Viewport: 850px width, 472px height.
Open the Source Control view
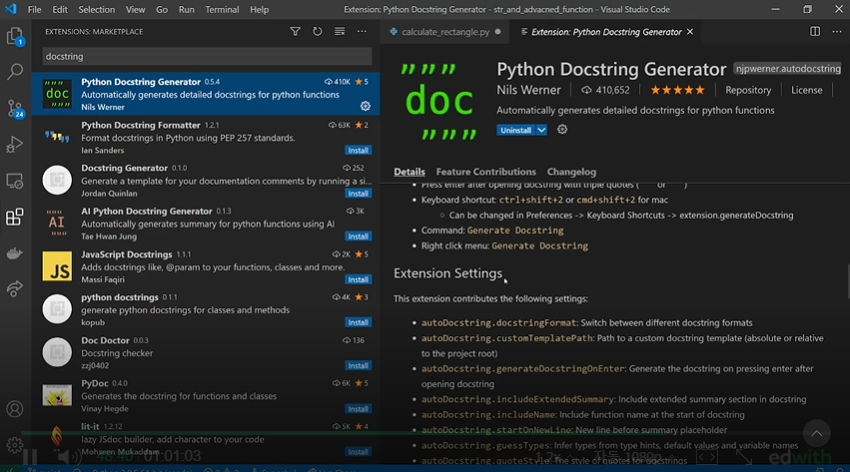(15, 108)
